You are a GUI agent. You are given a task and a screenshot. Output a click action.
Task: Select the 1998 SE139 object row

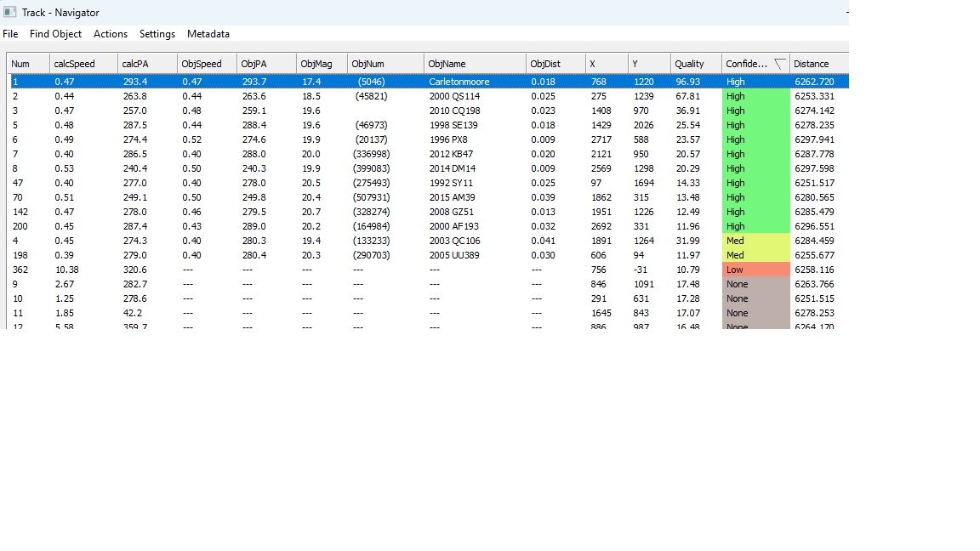click(428, 125)
